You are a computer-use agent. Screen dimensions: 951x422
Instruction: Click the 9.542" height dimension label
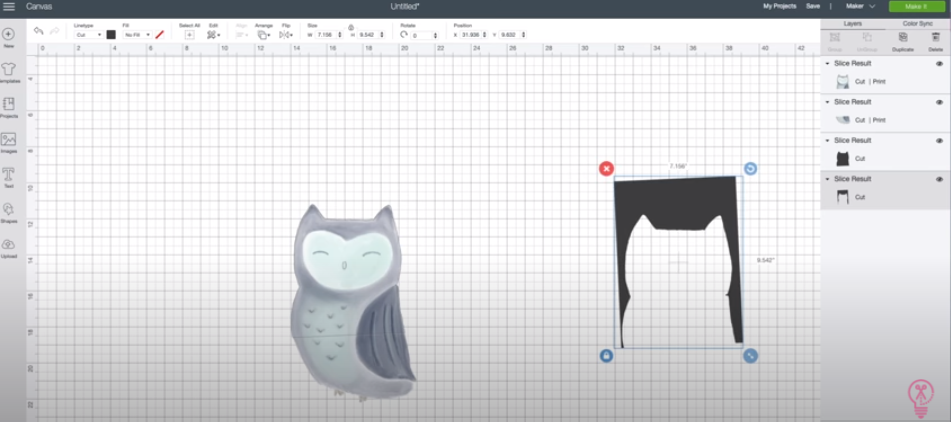(x=765, y=260)
